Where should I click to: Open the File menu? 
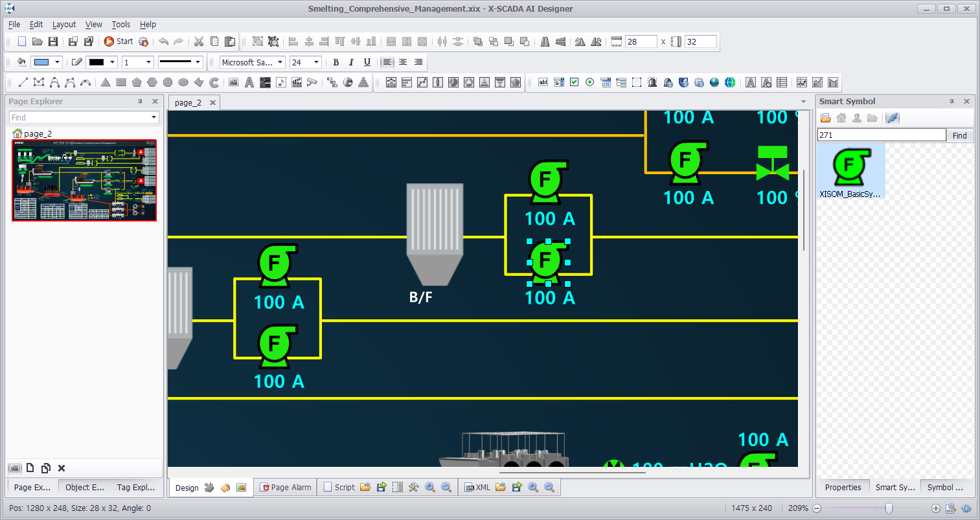click(14, 24)
